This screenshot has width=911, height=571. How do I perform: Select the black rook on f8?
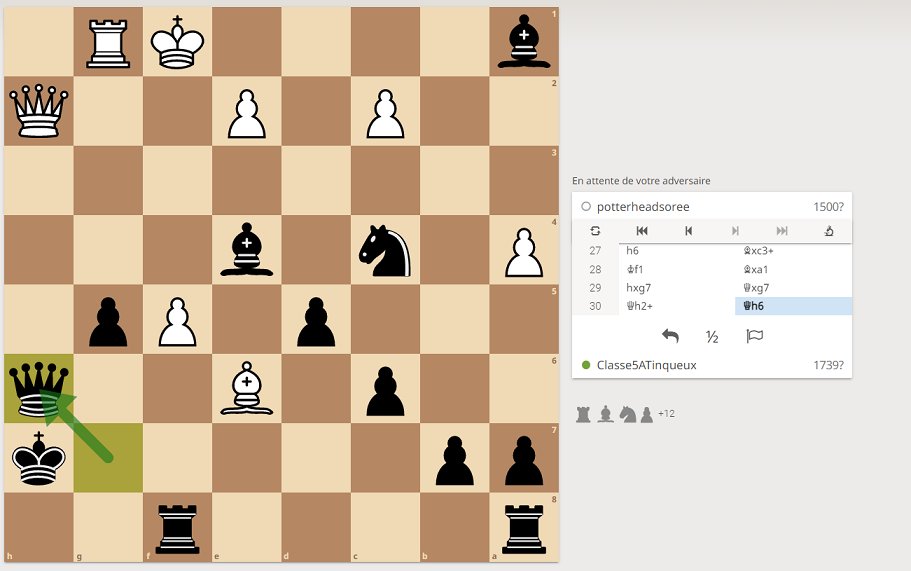click(x=177, y=527)
